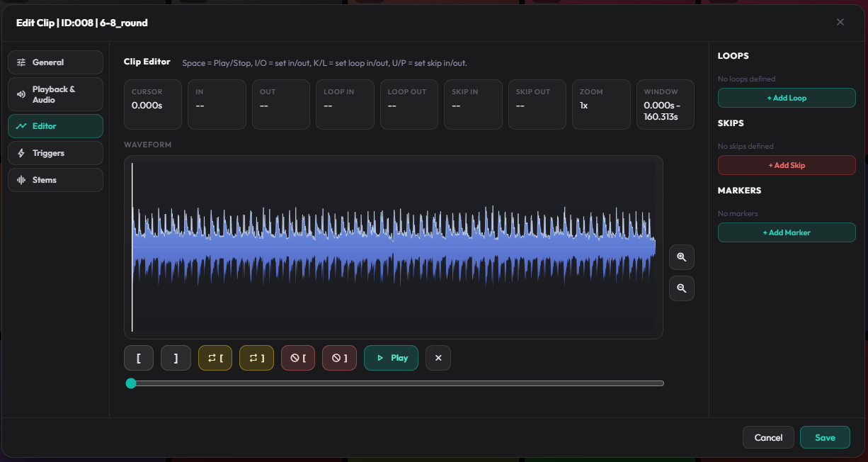This screenshot has width=868, height=462.
Task: Click the OUT value box
Action: pos(281,105)
